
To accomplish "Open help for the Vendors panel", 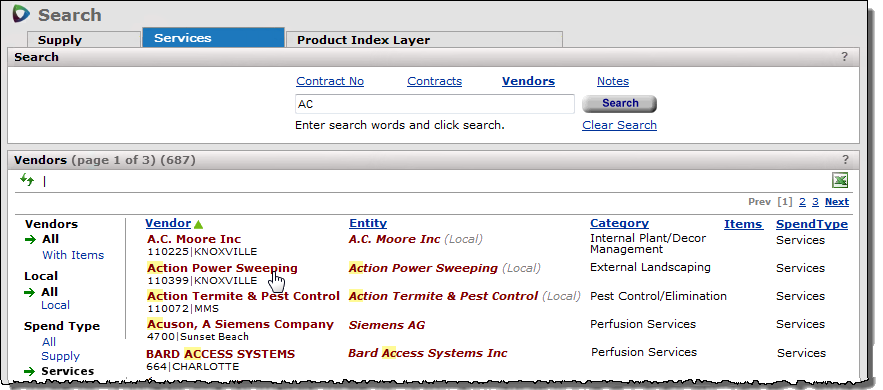I will tap(844, 159).
